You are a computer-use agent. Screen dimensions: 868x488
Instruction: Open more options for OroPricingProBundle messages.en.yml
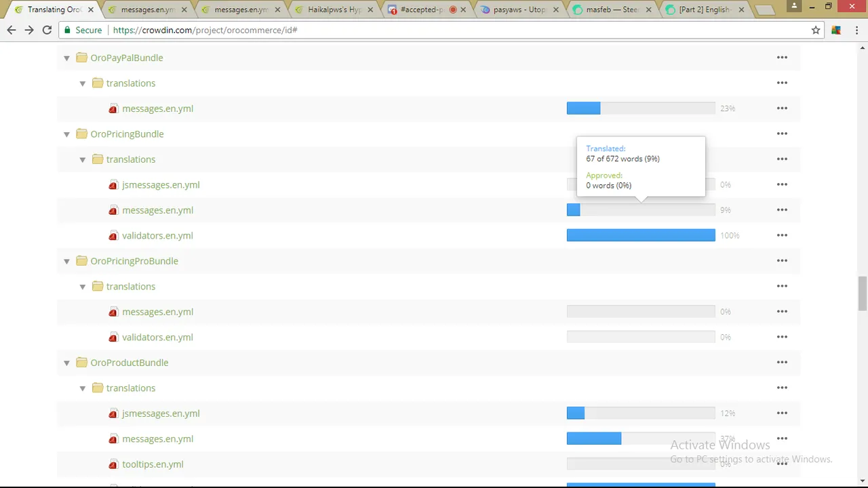coord(782,312)
